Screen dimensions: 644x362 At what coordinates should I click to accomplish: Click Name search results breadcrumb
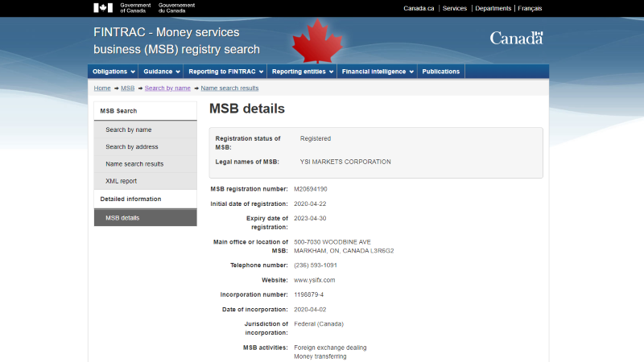coord(229,88)
